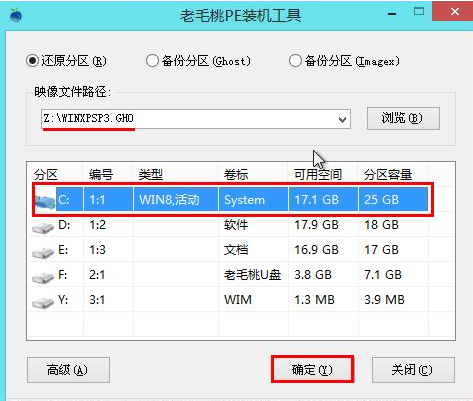Minimize the 老毛桃PE装机工具 window
Screen dimensions: 473x401
[392, 14]
